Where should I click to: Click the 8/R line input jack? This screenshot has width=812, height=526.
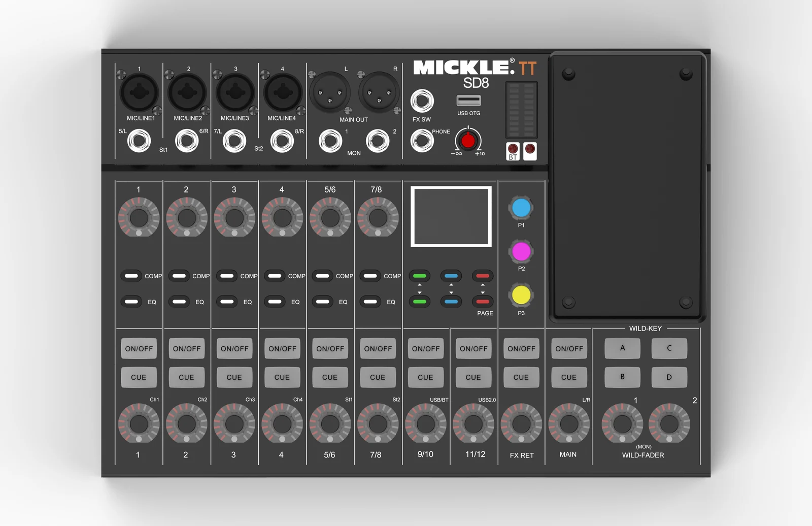[282, 141]
